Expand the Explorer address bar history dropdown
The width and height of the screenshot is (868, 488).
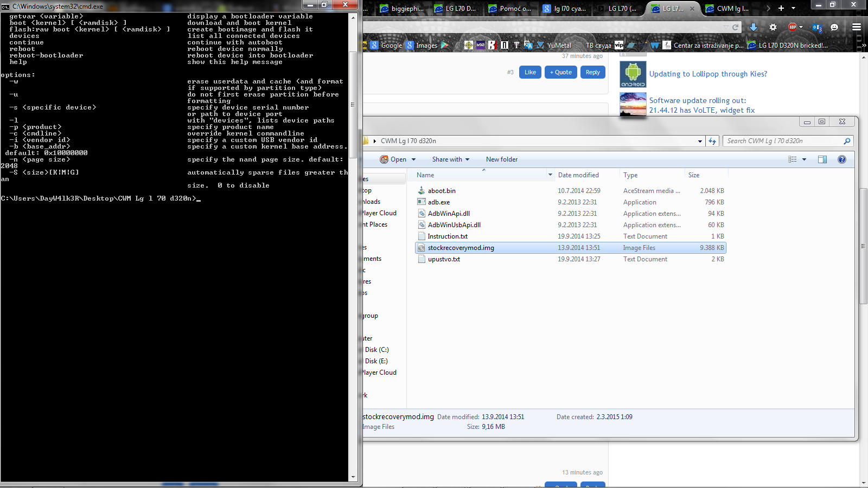pyautogui.click(x=700, y=141)
